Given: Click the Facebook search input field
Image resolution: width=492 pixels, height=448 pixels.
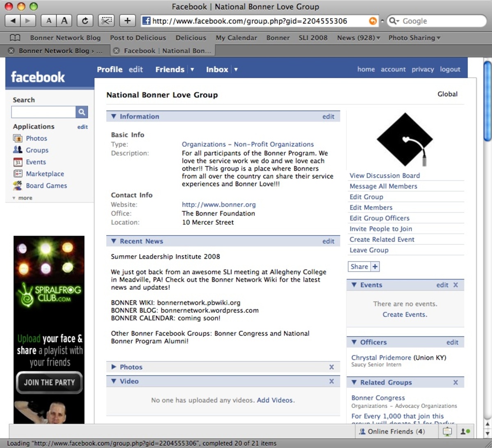Looking at the screenshot, I should click(x=43, y=112).
